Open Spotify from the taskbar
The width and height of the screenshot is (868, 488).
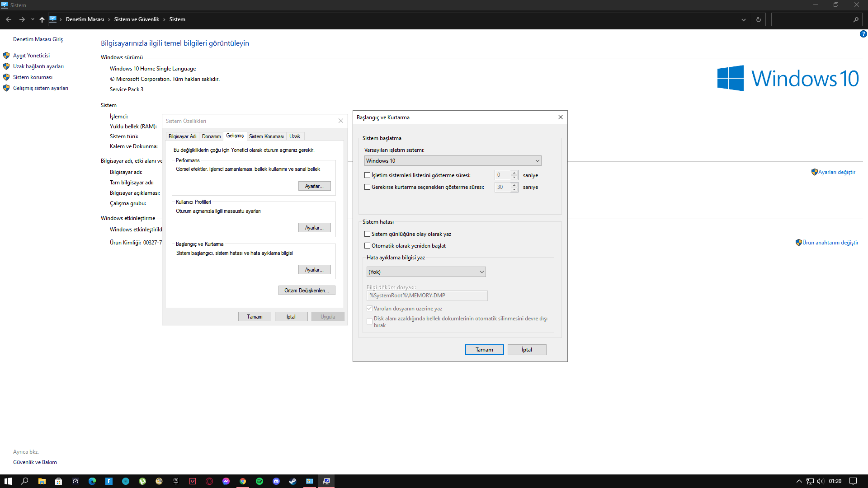(x=259, y=481)
